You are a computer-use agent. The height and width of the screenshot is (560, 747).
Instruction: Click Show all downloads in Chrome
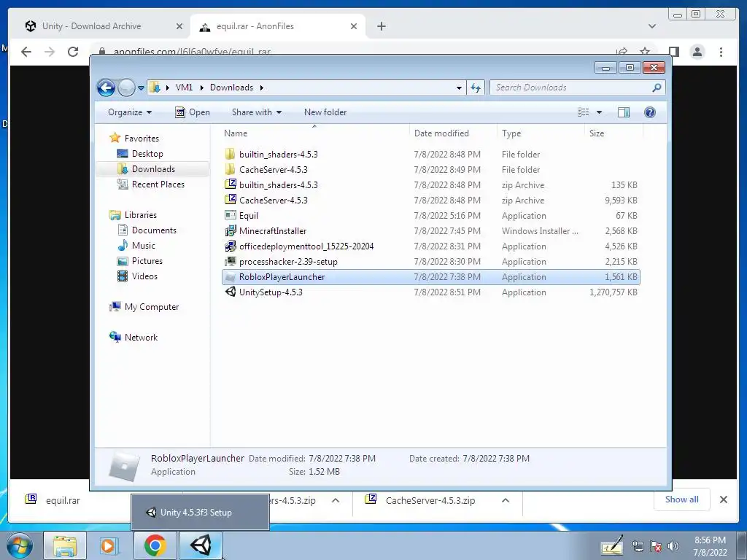[682, 499]
